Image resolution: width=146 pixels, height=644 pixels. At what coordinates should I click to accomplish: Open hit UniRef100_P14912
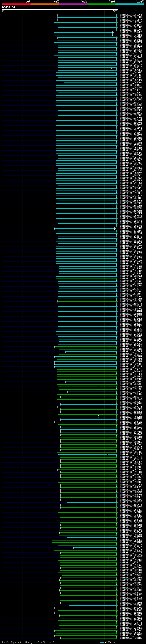131,98
